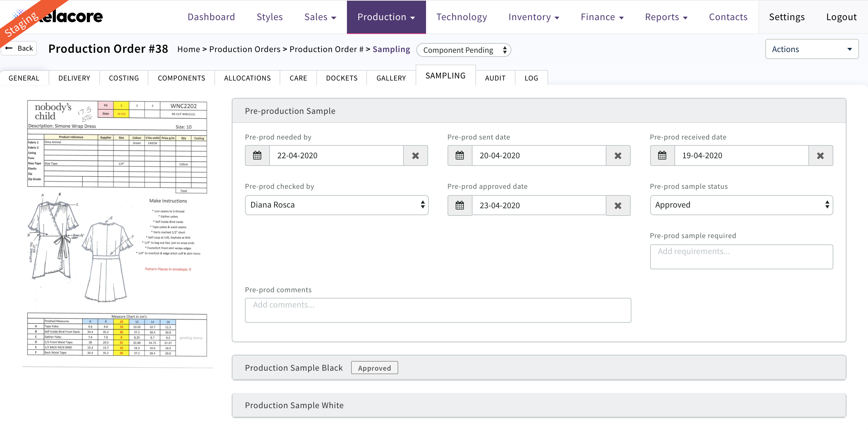This screenshot has height=429, width=868.
Task: Open the Inventory menu
Action: (533, 17)
